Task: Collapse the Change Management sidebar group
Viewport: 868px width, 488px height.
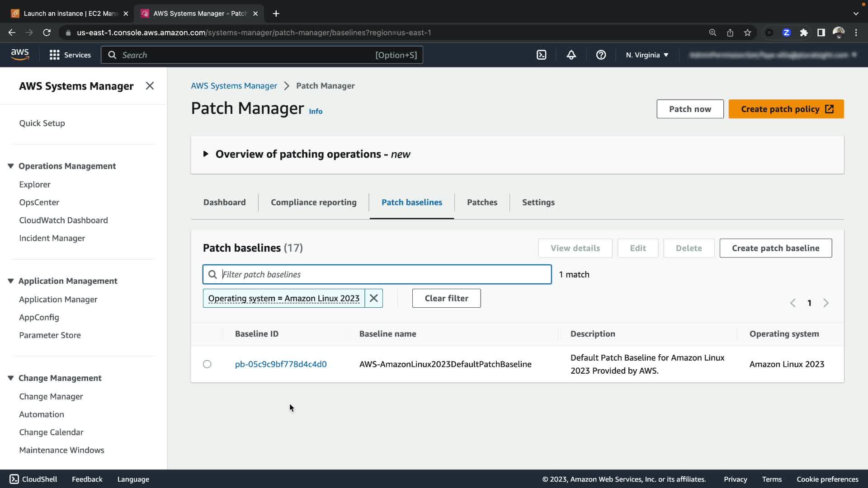Action: [11, 378]
